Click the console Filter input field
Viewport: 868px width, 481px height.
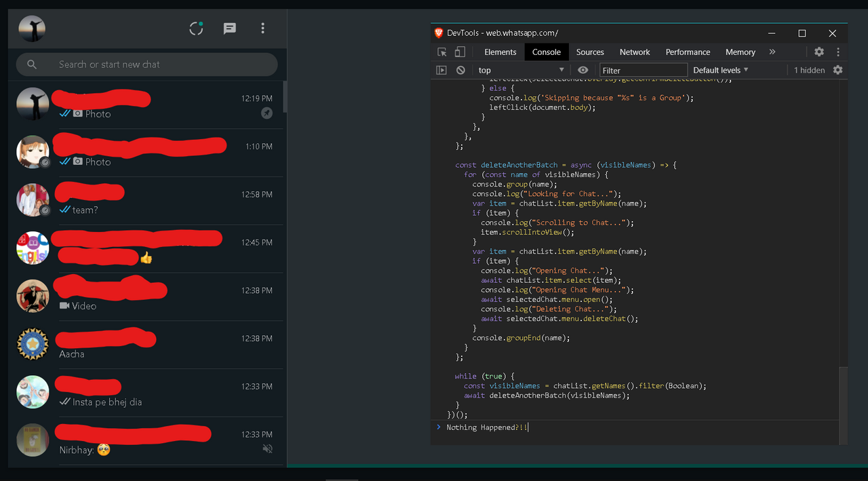coord(644,70)
